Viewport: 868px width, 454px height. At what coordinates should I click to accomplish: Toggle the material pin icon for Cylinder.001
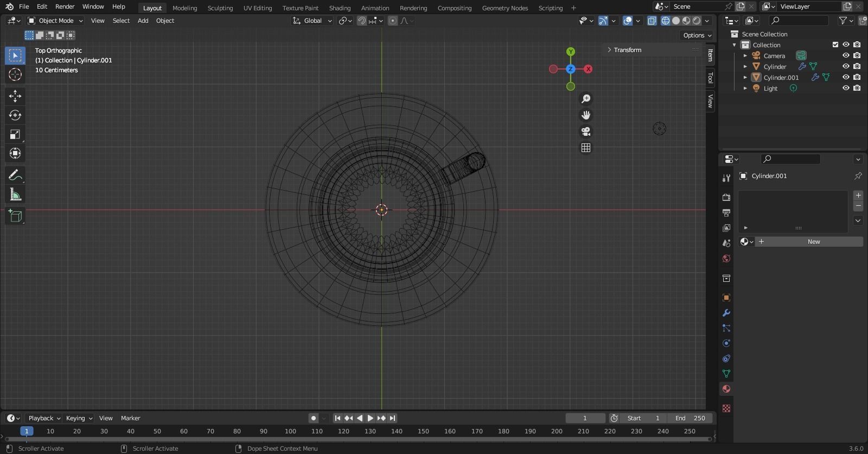pos(858,176)
